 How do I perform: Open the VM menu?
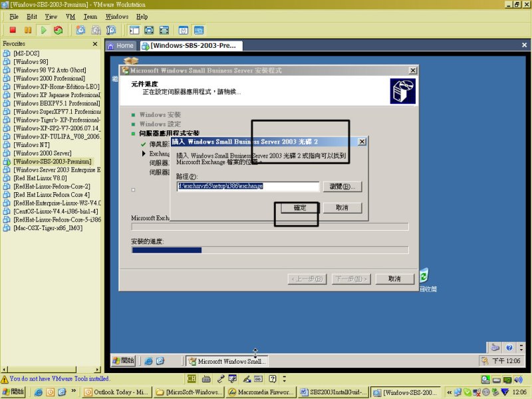pyautogui.click(x=70, y=17)
